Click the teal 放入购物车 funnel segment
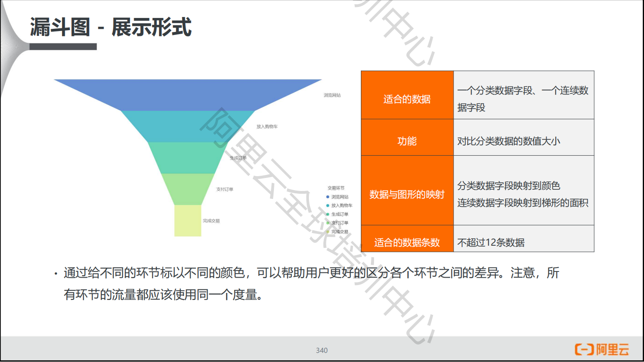 [x=188, y=126]
